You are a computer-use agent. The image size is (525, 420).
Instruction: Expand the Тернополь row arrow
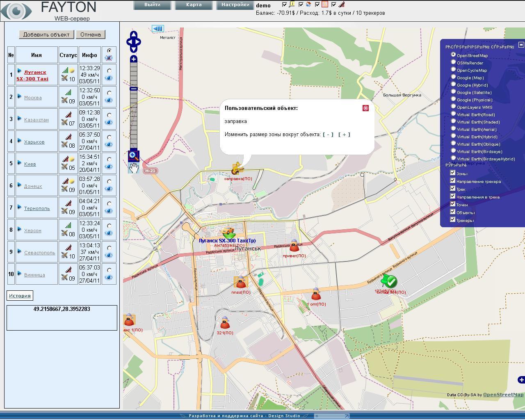(x=19, y=207)
